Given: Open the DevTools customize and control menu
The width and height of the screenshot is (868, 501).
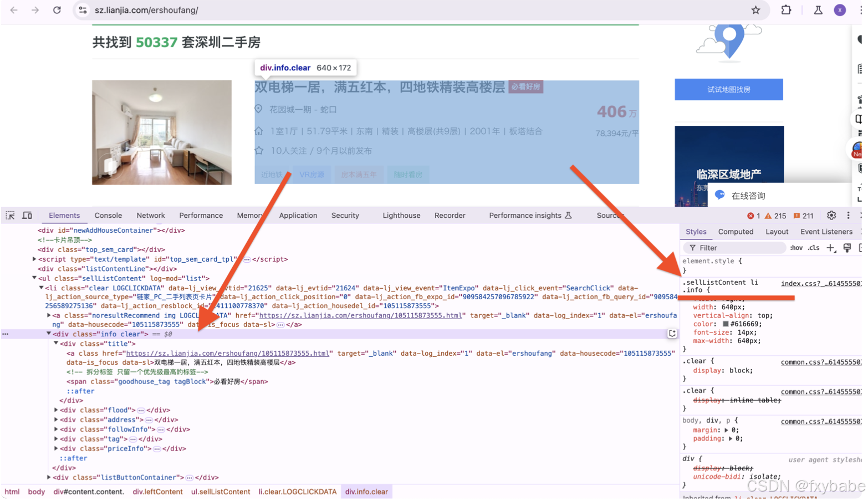Looking at the screenshot, I should point(848,216).
